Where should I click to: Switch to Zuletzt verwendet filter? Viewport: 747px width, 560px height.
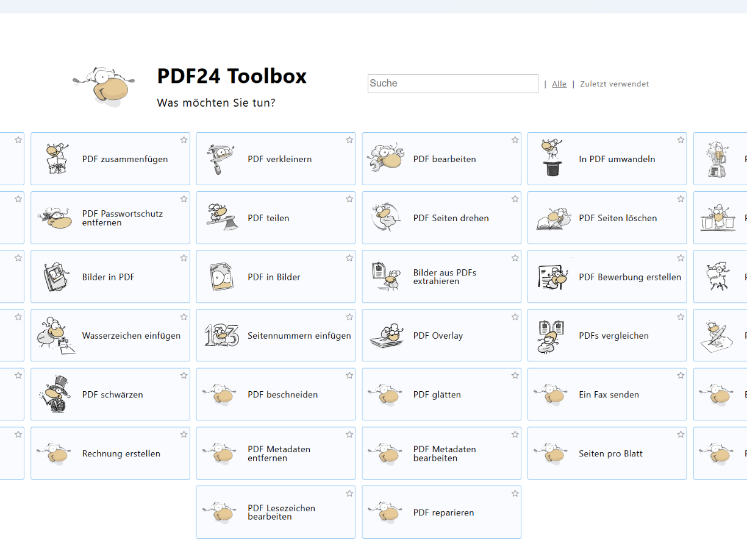pyautogui.click(x=615, y=84)
